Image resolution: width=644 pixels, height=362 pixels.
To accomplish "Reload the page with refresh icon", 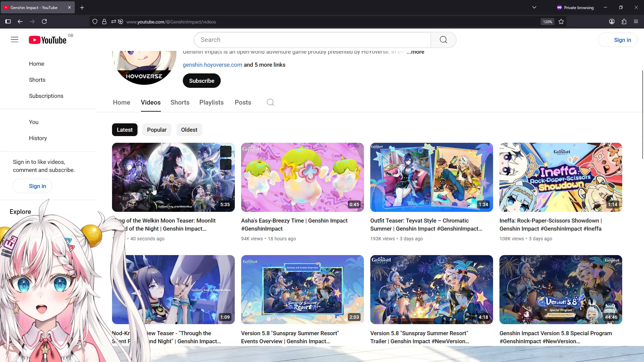I will (44, 22).
